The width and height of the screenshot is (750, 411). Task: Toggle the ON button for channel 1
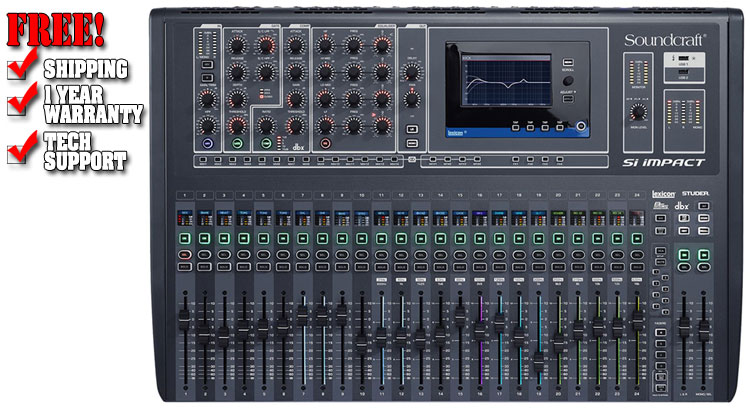(x=185, y=238)
